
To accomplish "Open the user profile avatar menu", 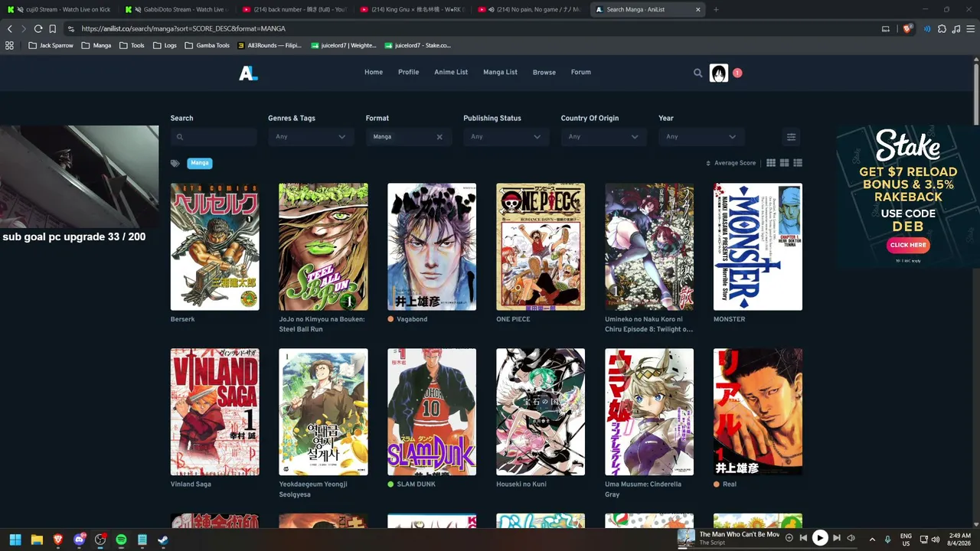I will [x=718, y=73].
